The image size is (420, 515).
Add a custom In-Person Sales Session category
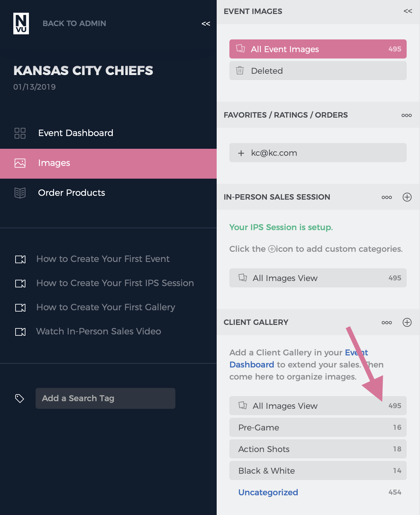coord(407,197)
